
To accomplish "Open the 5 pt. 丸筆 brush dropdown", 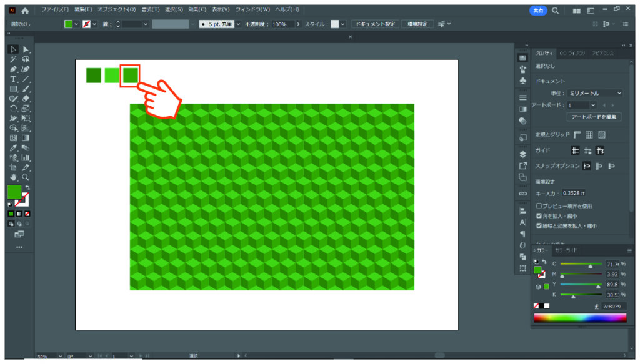I will coord(238,24).
